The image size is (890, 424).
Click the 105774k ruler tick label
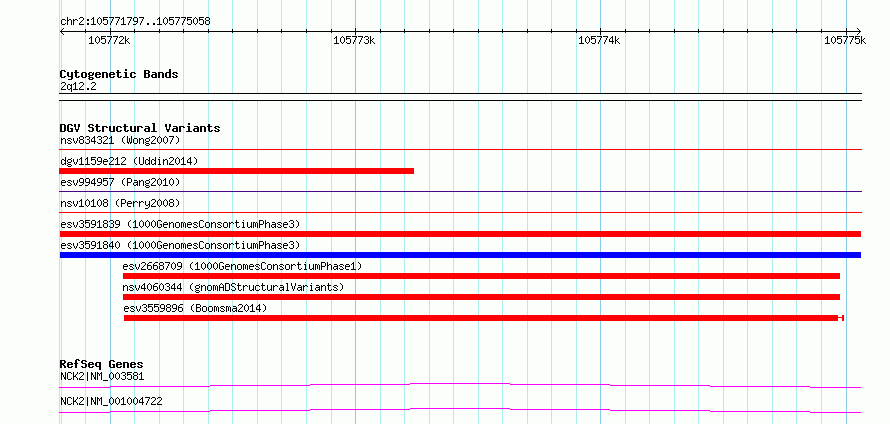point(599,40)
